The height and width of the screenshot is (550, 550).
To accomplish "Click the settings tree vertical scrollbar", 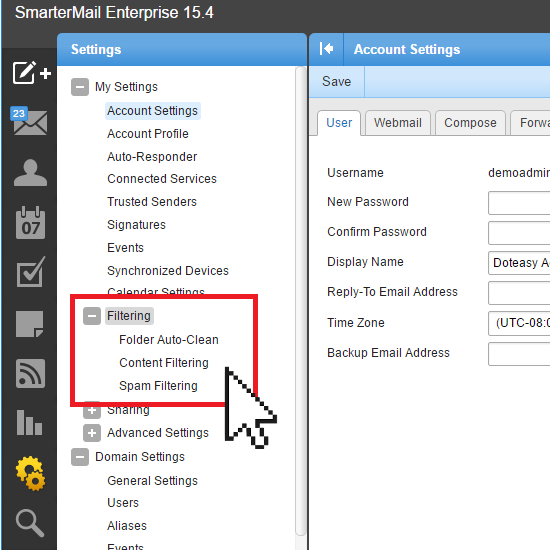I will [x=301, y=301].
